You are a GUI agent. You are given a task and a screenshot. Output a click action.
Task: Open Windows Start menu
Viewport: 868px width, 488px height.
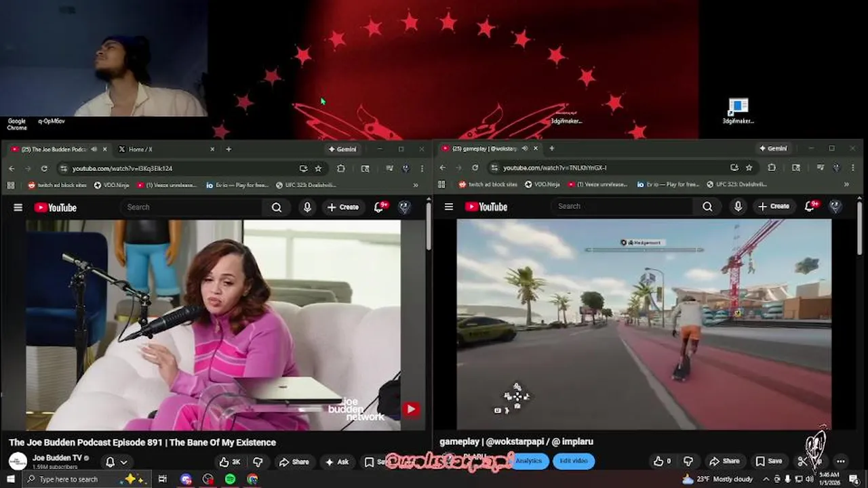[11, 479]
